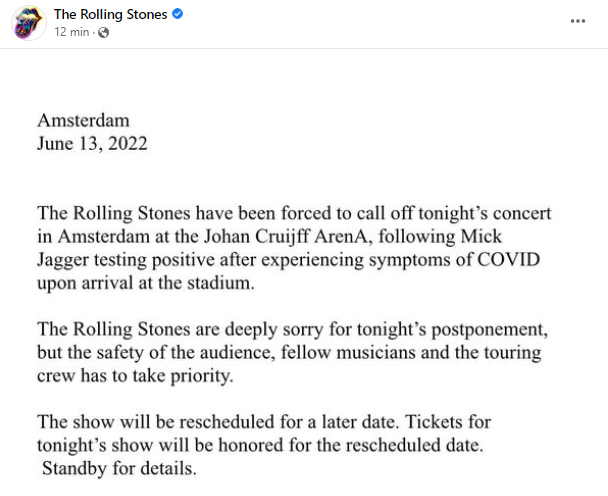Open The Rolling Stones page name link

point(111,14)
